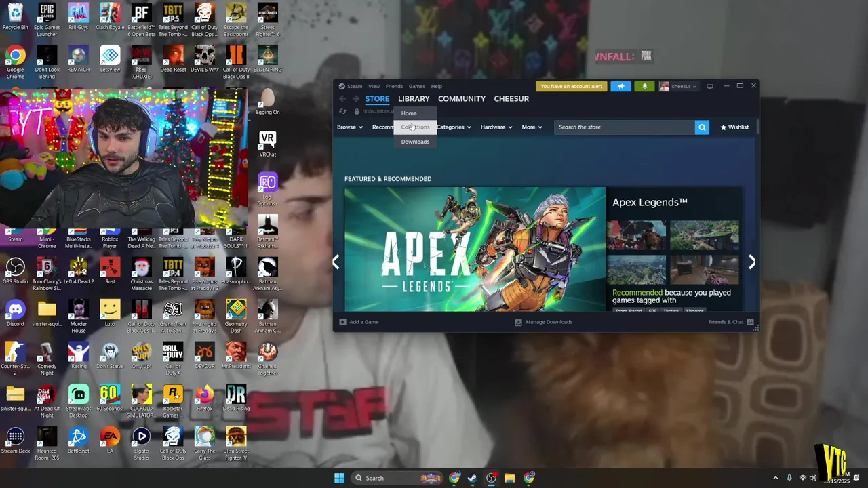Show previous featured game in carousel
This screenshot has height=488, width=868.
pyautogui.click(x=336, y=262)
